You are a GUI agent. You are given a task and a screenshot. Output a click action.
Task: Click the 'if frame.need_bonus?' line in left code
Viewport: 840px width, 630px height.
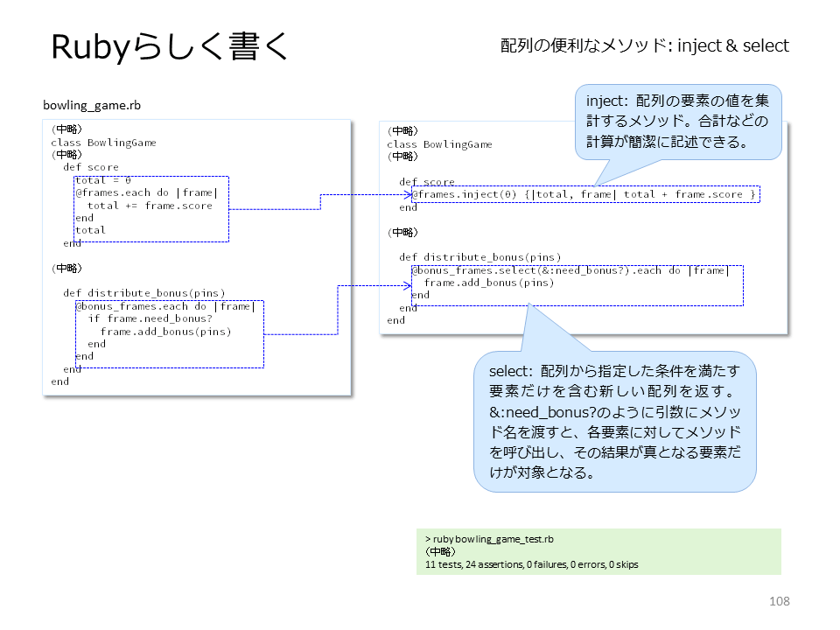pos(150,318)
